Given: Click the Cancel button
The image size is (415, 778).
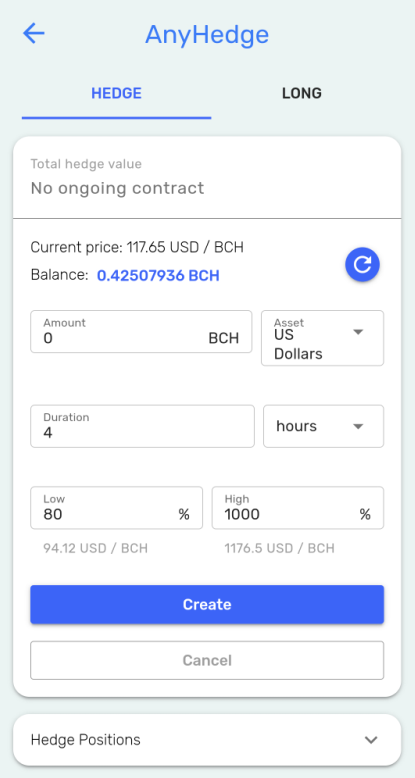Looking at the screenshot, I should click(207, 660).
